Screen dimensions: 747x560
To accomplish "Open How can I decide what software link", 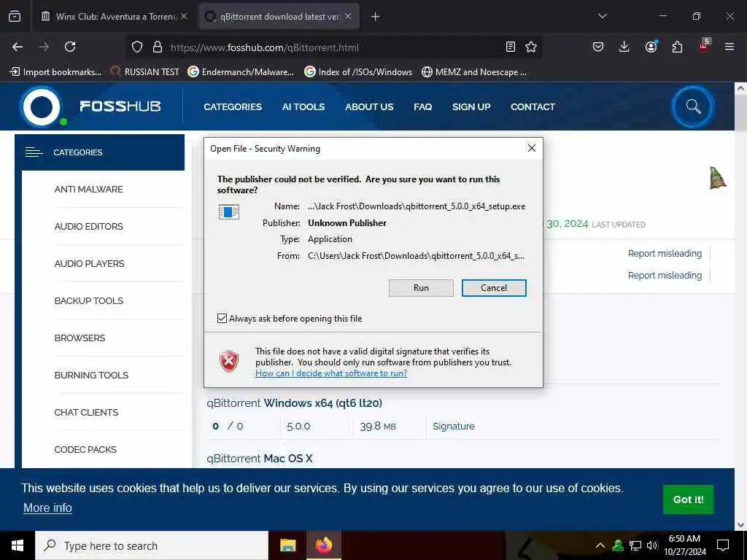I will pos(331,373).
